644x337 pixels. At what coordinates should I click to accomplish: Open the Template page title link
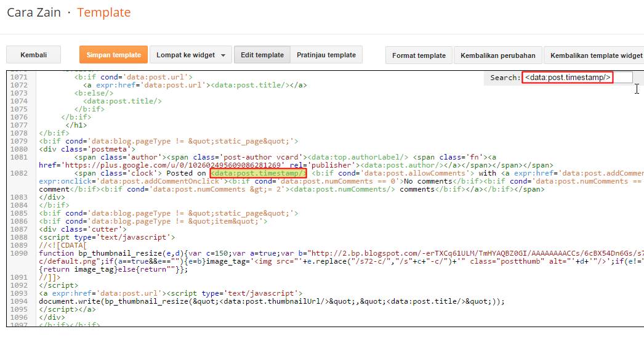click(103, 12)
